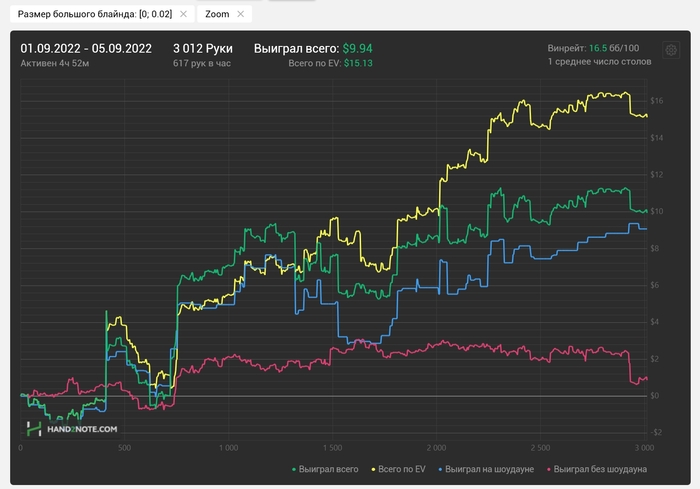Click the '617 рук в час' text
This screenshot has width=700, height=489.
tap(202, 63)
